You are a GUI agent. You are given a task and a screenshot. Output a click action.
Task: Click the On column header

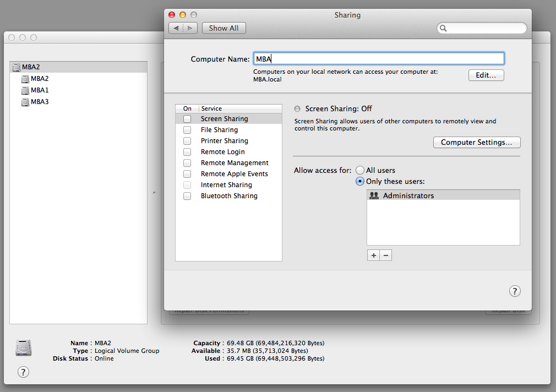coord(187,108)
